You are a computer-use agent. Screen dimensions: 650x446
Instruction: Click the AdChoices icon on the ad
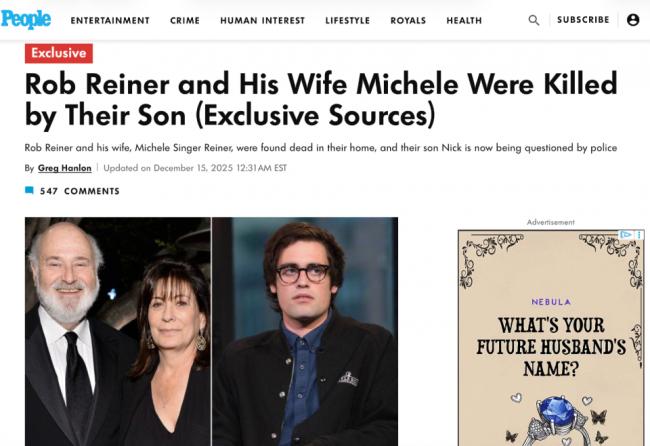(626, 235)
